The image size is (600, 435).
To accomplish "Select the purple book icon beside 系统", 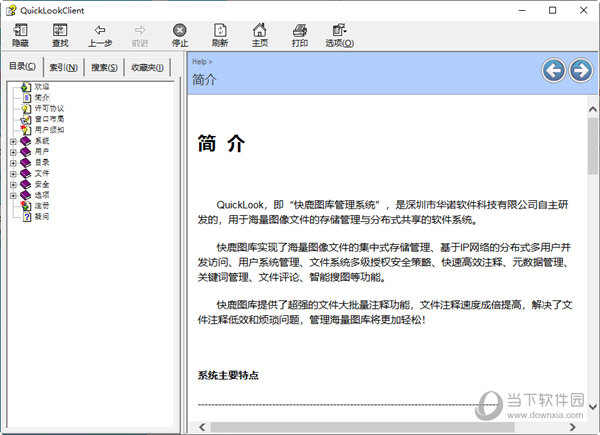I will (26, 141).
